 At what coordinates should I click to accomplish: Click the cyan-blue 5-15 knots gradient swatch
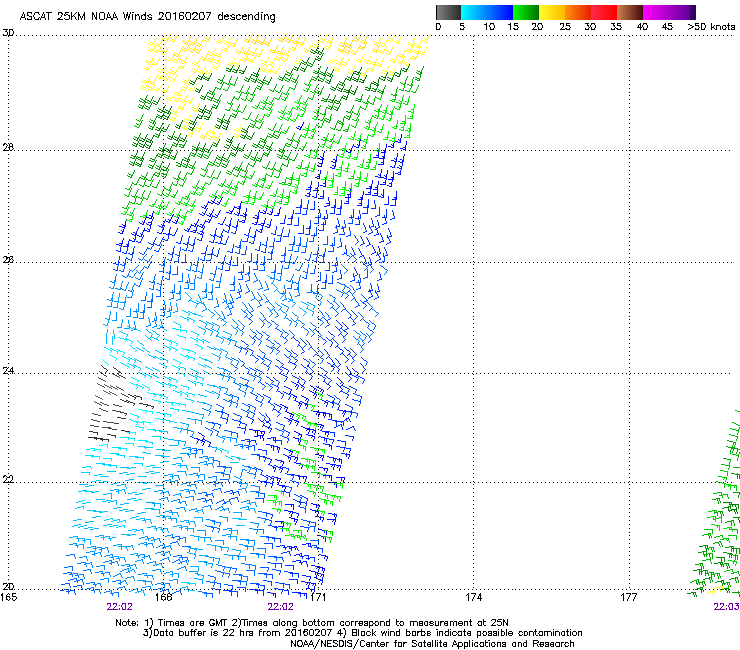tap(487, 12)
